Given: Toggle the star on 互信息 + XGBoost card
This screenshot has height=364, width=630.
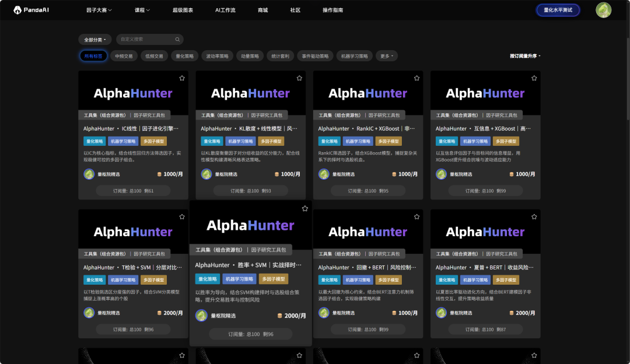Looking at the screenshot, I should pyautogui.click(x=534, y=78).
